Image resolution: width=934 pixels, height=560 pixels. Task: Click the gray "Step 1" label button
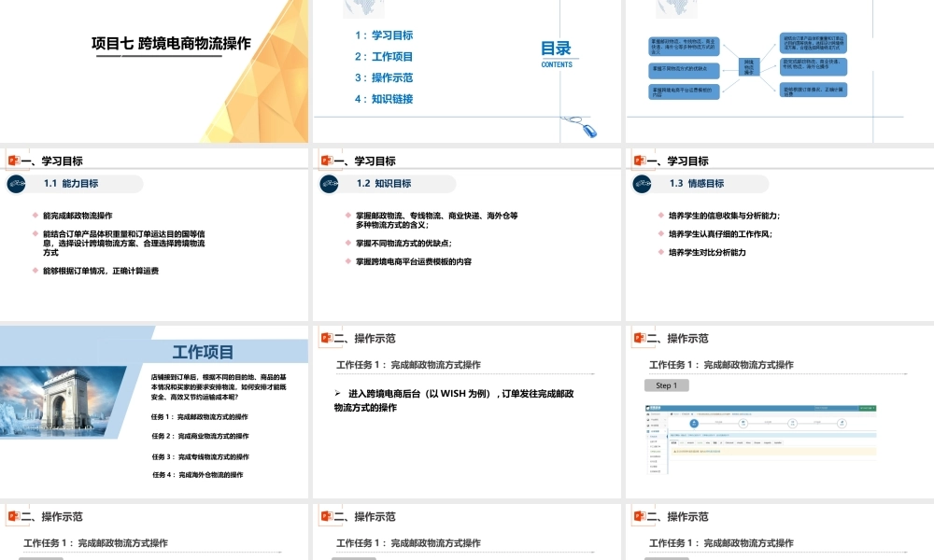666,385
